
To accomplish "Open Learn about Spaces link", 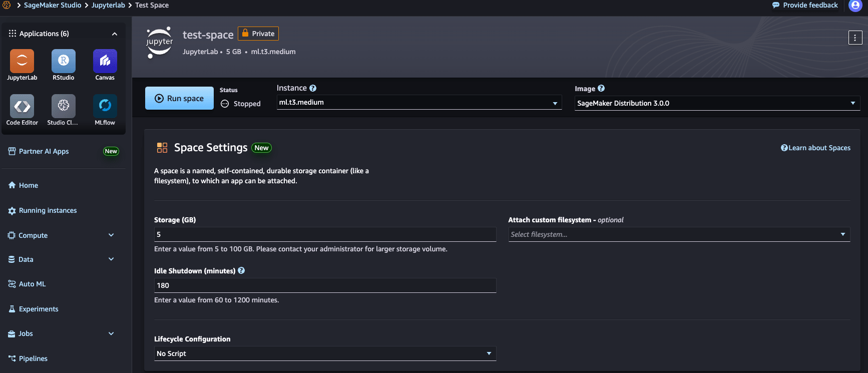I will click(x=815, y=148).
